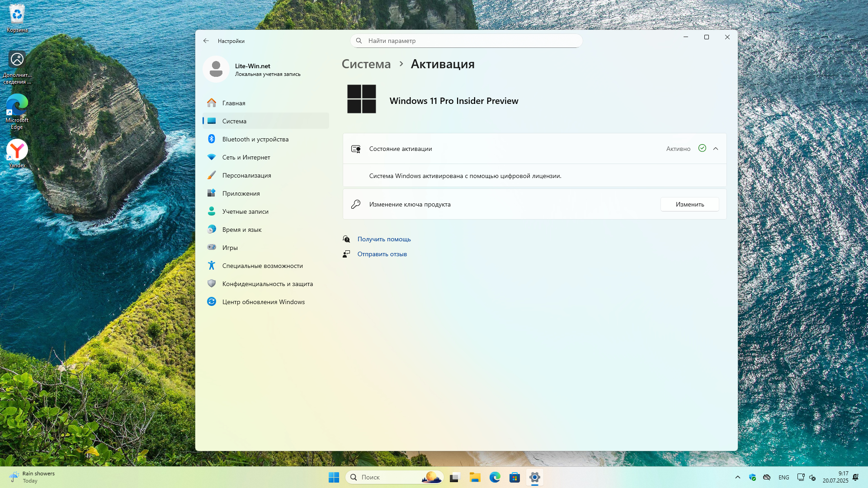This screenshot has height=488, width=868.
Task: Click the Найти параметр search field
Action: (x=466, y=41)
